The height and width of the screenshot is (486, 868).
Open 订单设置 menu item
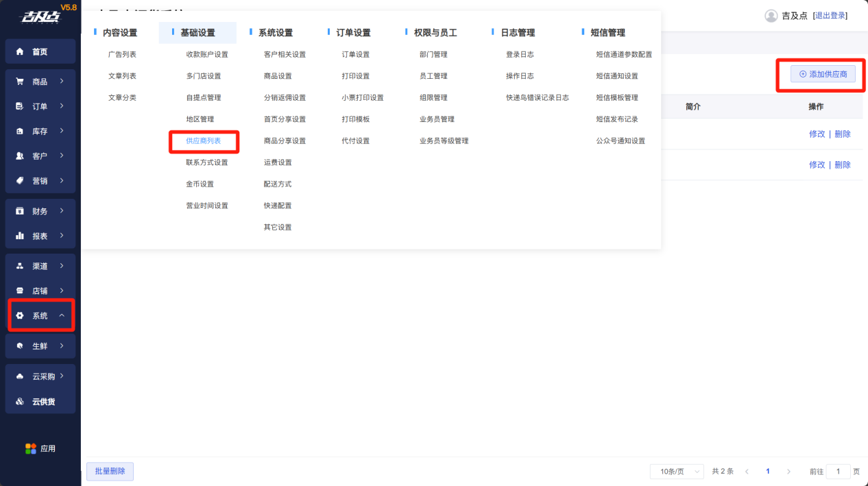pos(355,55)
